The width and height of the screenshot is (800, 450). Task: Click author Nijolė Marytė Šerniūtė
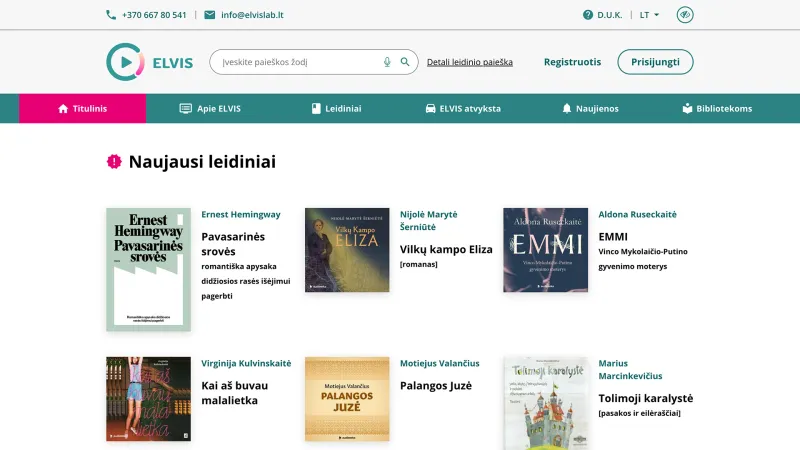(429, 220)
